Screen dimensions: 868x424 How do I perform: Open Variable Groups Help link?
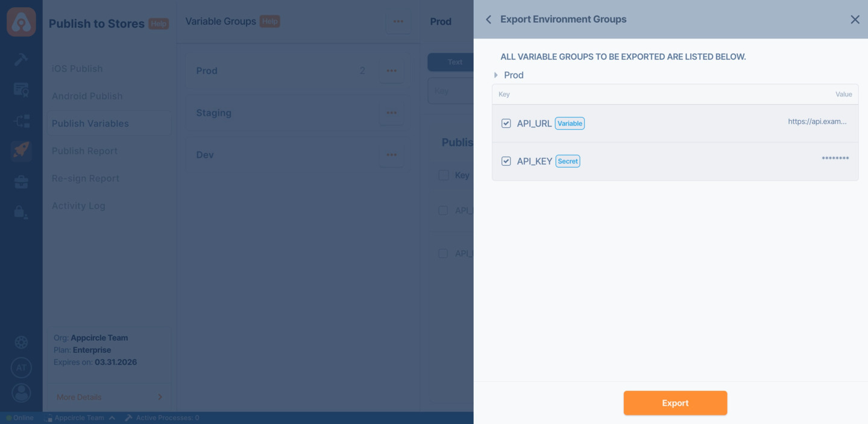[x=269, y=21]
